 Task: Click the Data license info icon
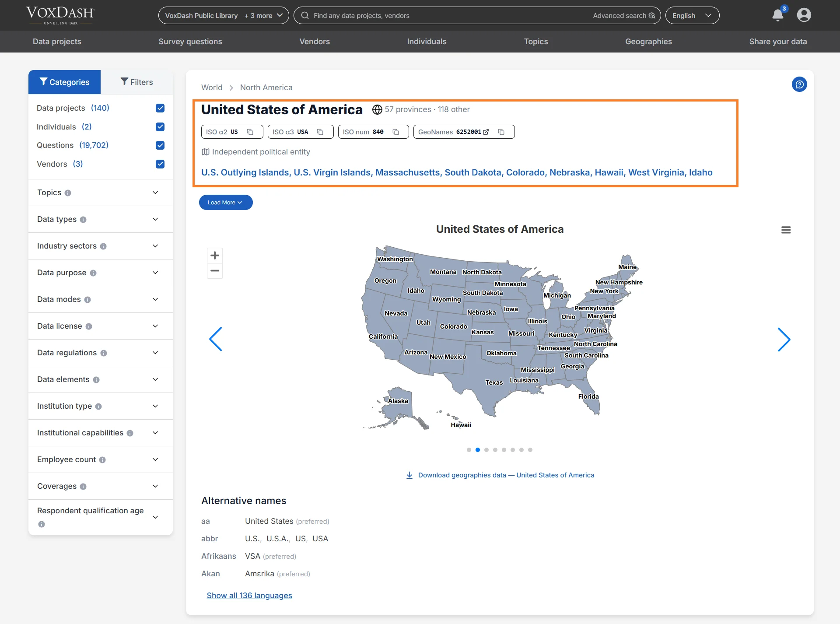(x=89, y=326)
